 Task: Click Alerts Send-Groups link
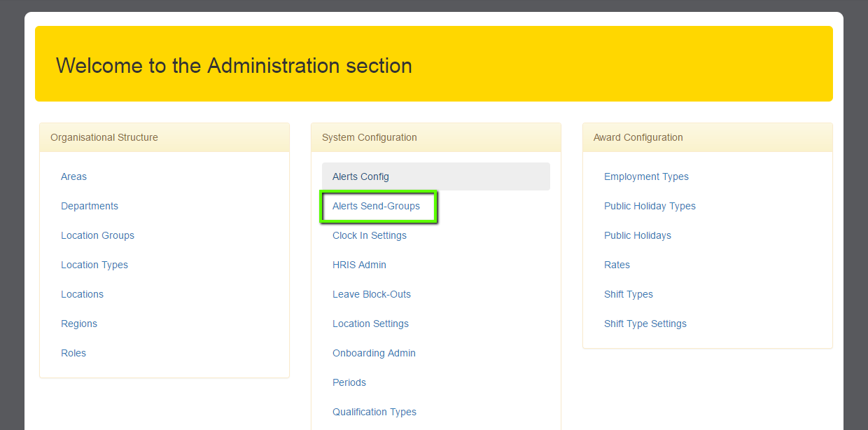(x=376, y=206)
